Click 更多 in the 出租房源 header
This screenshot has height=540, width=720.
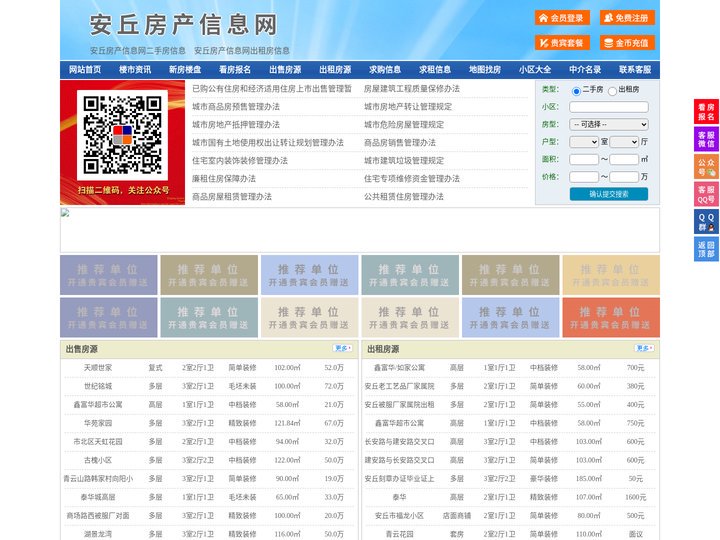coord(644,349)
